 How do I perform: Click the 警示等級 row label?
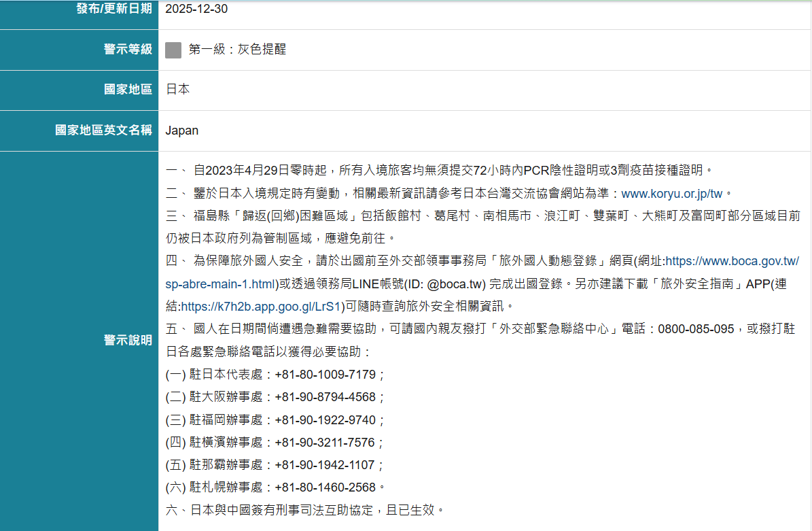[x=128, y=50]
